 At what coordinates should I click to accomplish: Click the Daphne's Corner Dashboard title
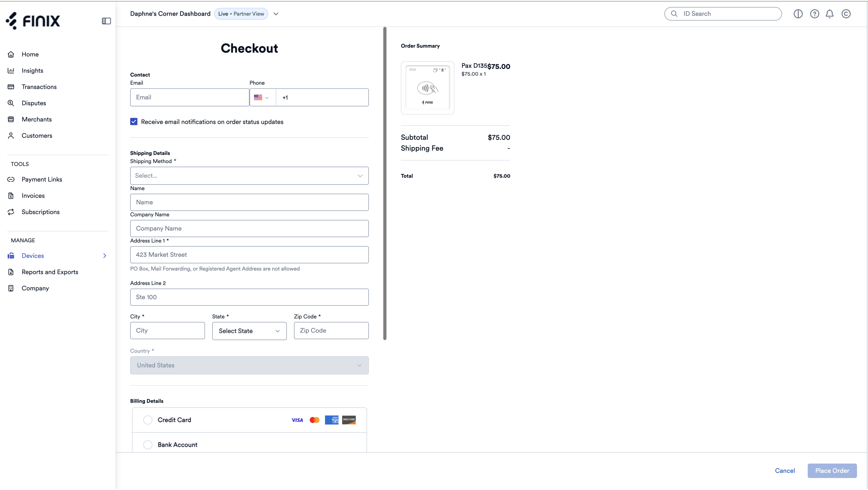tap(170, 14)
